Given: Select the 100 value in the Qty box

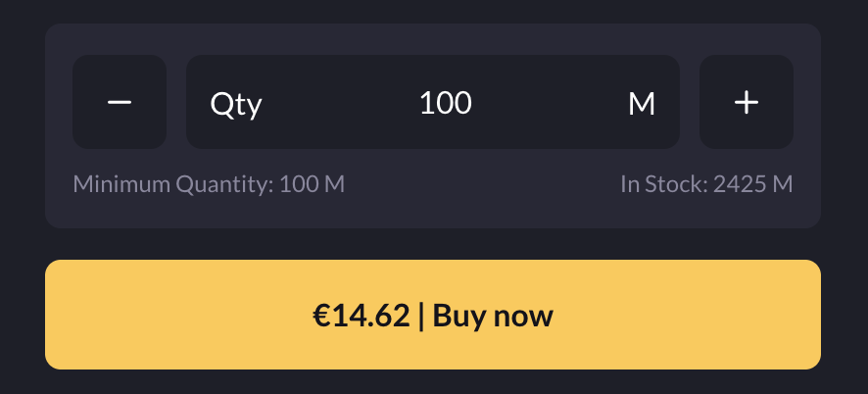Looking at the screenshot, I should [446, 102].
